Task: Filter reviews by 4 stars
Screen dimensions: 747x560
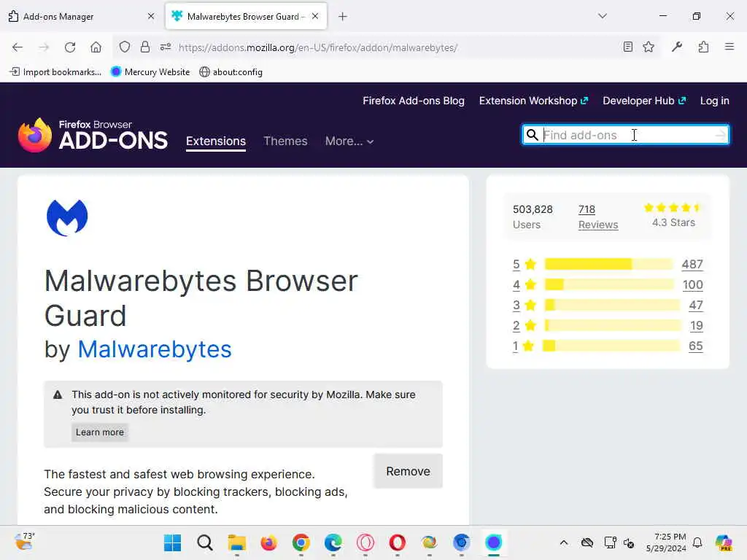Action: tap(524, 285)
